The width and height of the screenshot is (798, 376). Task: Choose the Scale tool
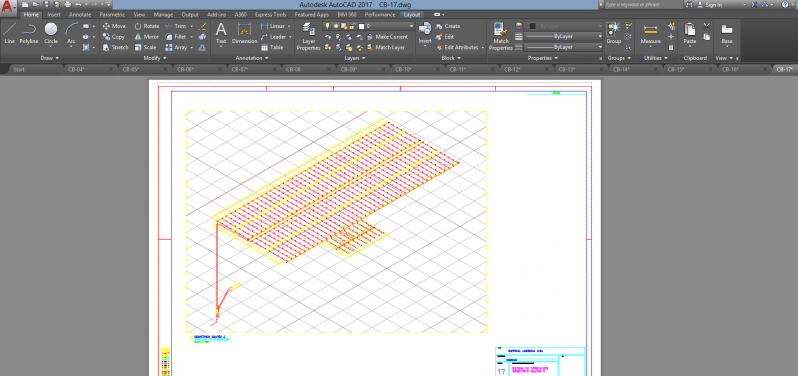(x=145, y=47)
